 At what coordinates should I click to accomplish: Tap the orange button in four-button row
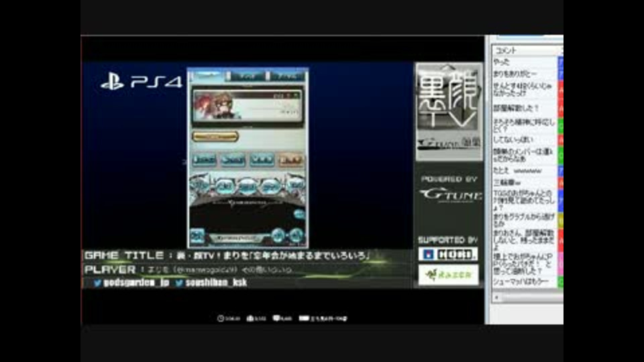(290, 160)
